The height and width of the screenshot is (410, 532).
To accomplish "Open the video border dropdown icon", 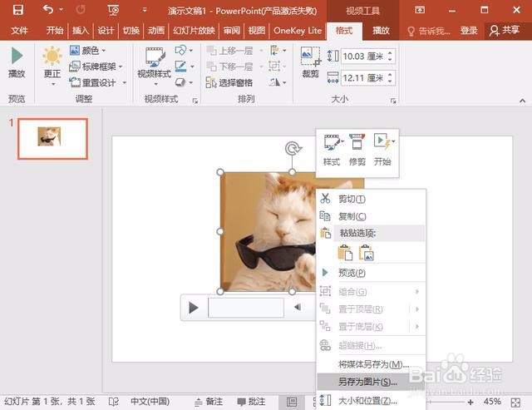I will click(185, 67).
